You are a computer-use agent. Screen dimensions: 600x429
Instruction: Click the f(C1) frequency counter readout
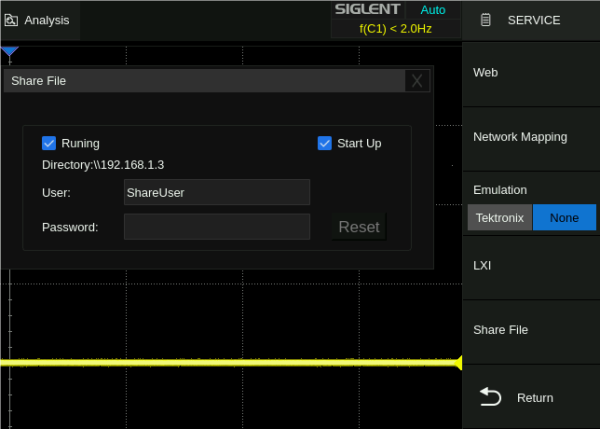tap(395, 29)
